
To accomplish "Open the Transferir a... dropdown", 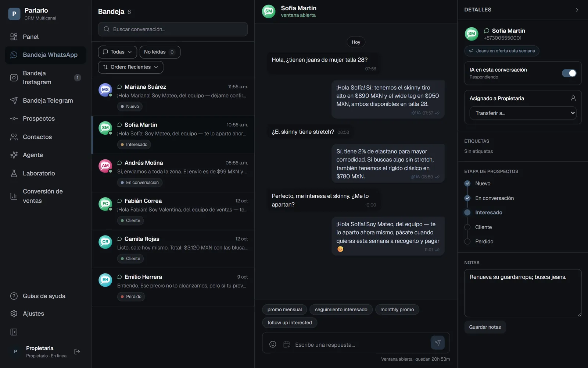I will [523, 113].
